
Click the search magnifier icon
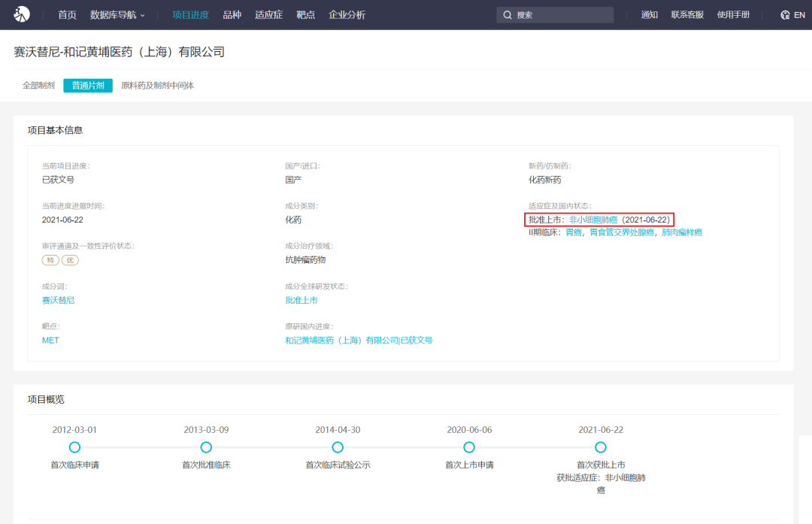point(507,15)
